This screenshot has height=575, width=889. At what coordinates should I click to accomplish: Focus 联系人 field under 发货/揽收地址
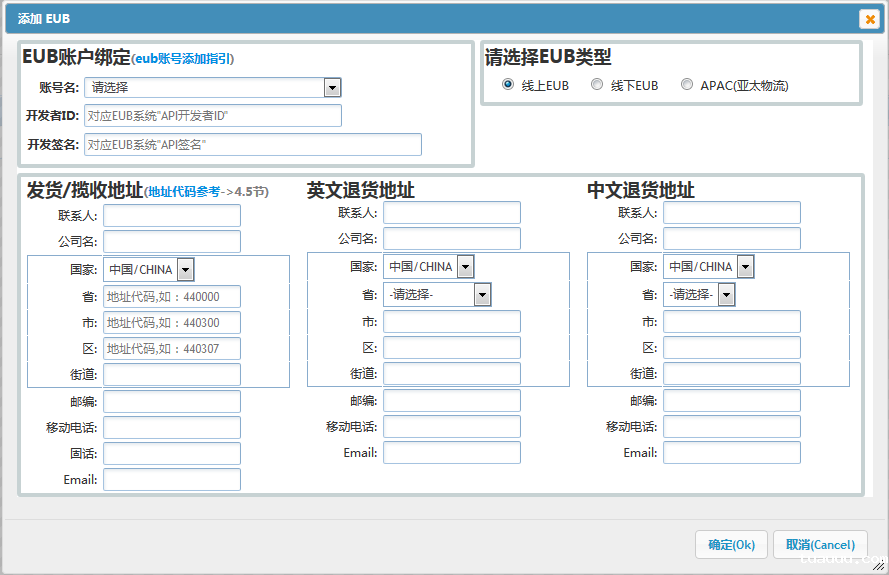pos(172,215)
